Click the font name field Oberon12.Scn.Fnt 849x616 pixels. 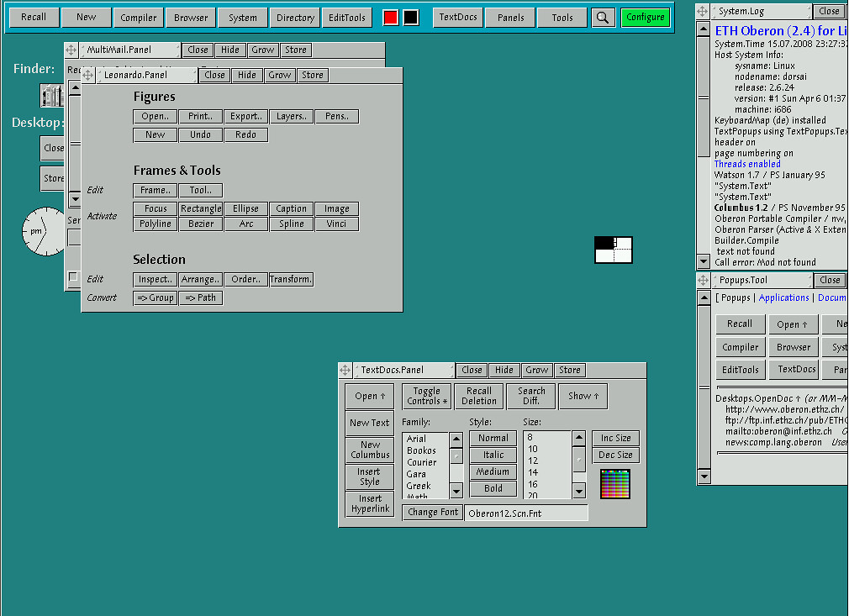[526, 513]
